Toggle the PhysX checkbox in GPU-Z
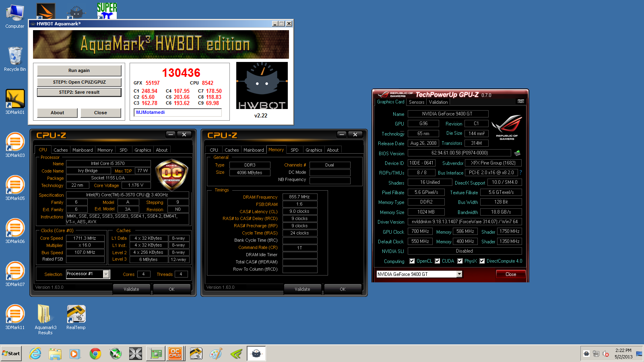Viewport: 644px width, 362px height. (x=460, y=261)
